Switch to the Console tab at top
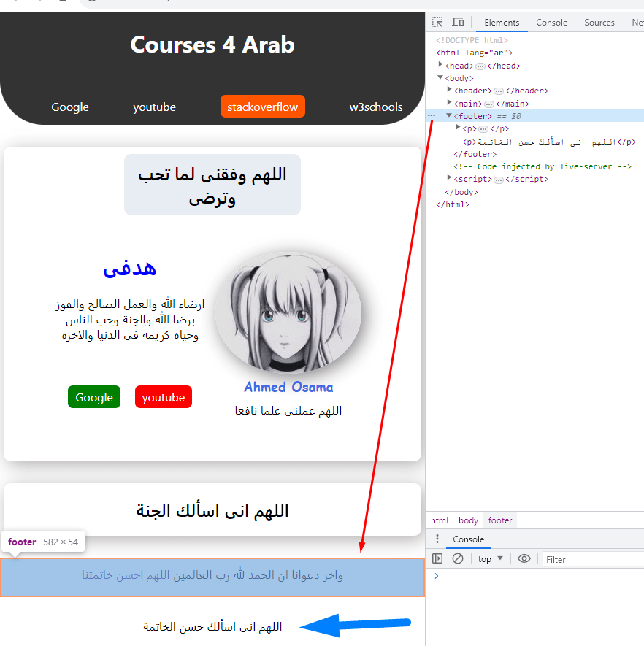The width and height of the screenshot is (644, 646). [551, 23]
